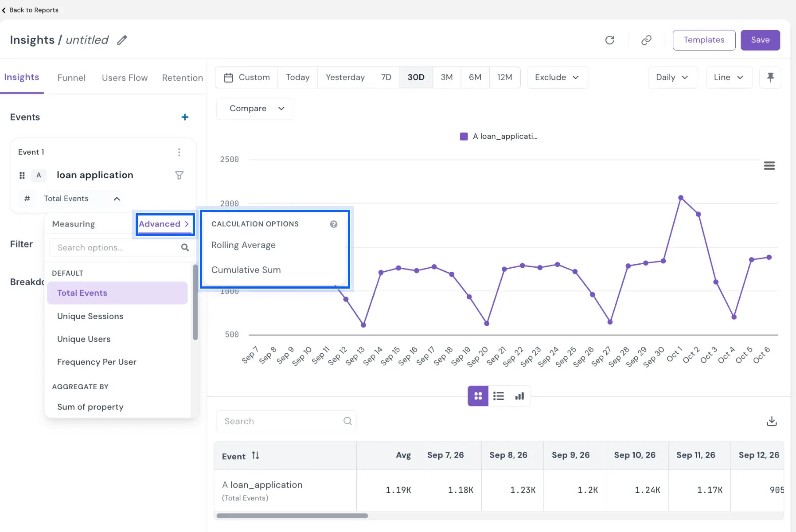Click the Oct 1 peak data point

point(681,198)
